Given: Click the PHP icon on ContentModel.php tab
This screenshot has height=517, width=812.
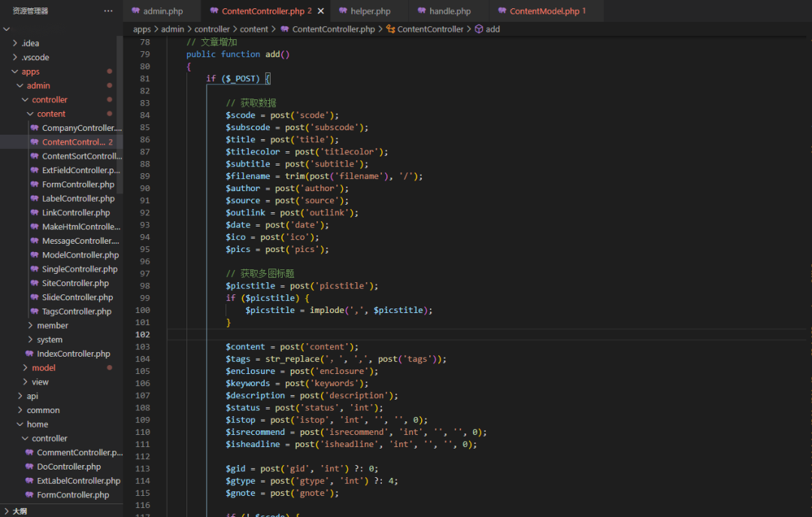Looking at the screenshot, I should 502,11.
